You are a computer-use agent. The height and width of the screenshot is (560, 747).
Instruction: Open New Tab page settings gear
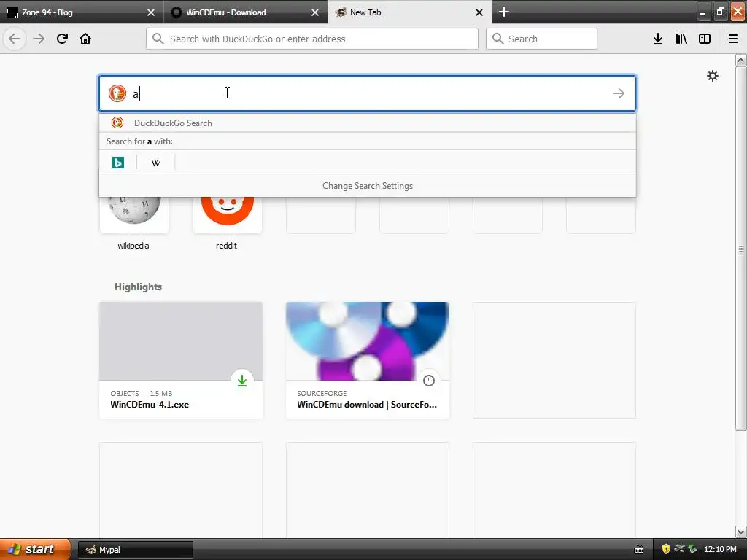point(712,76)
